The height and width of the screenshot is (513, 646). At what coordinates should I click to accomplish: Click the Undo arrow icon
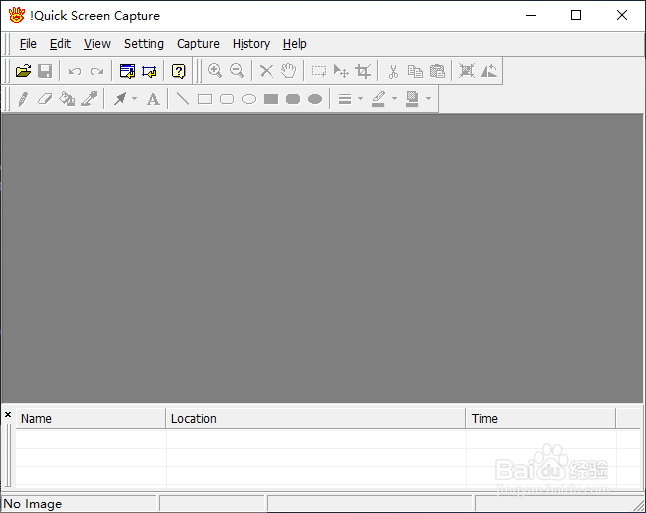75,71
